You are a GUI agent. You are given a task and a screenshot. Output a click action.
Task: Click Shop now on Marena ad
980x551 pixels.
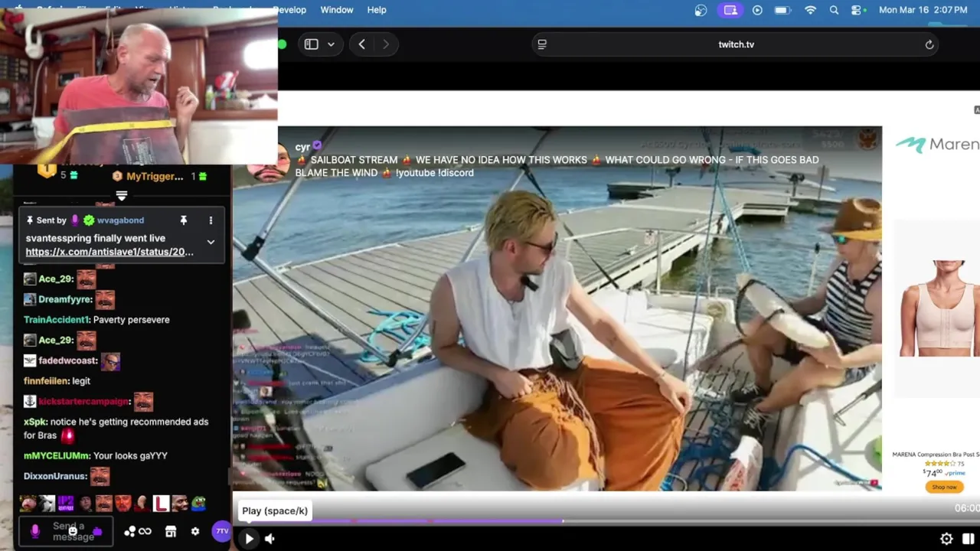pyautogui.click(x=944, y=487)
